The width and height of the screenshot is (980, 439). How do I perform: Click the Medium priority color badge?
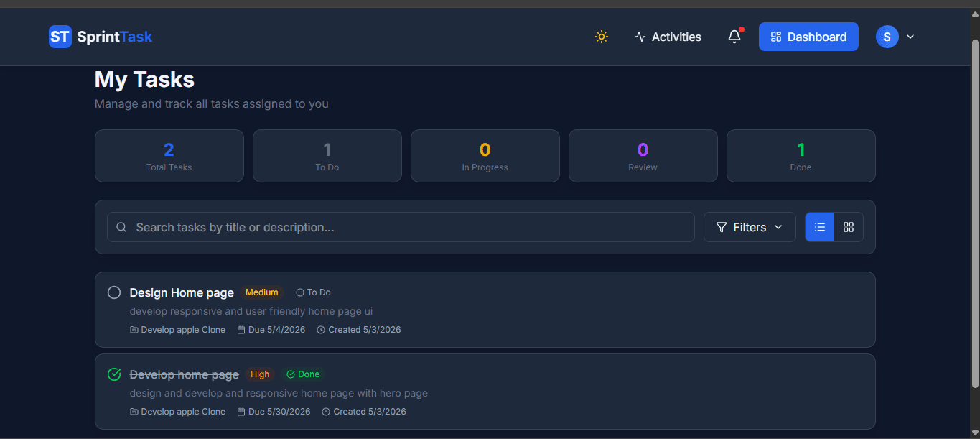(x=262, y=292)
